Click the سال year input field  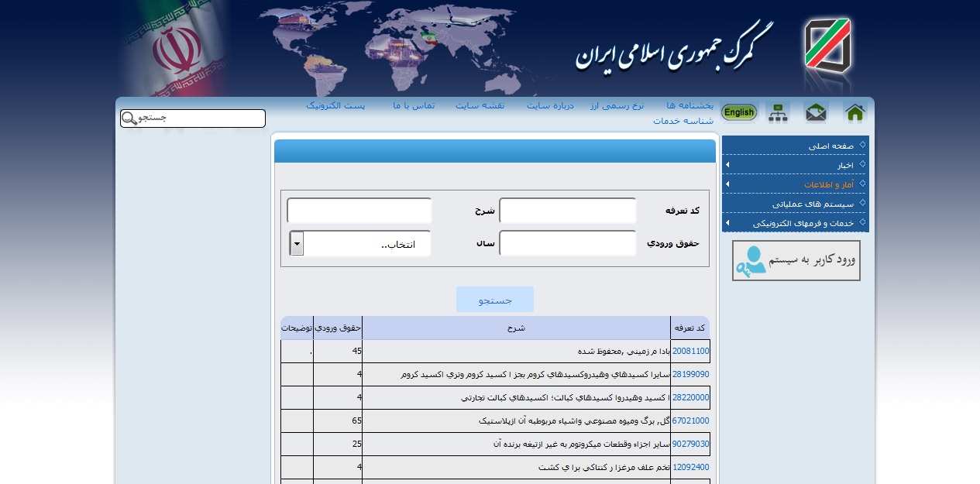tap(567, 243)
